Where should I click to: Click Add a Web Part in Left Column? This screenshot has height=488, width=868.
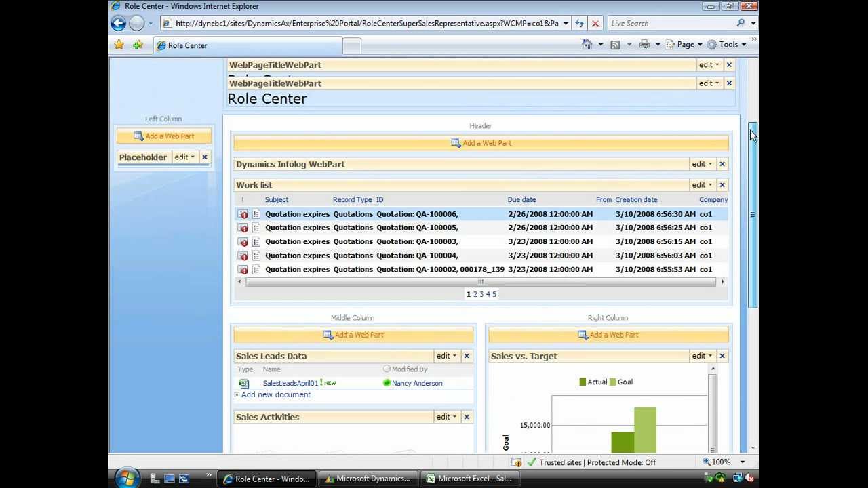[x=163, y=136]
